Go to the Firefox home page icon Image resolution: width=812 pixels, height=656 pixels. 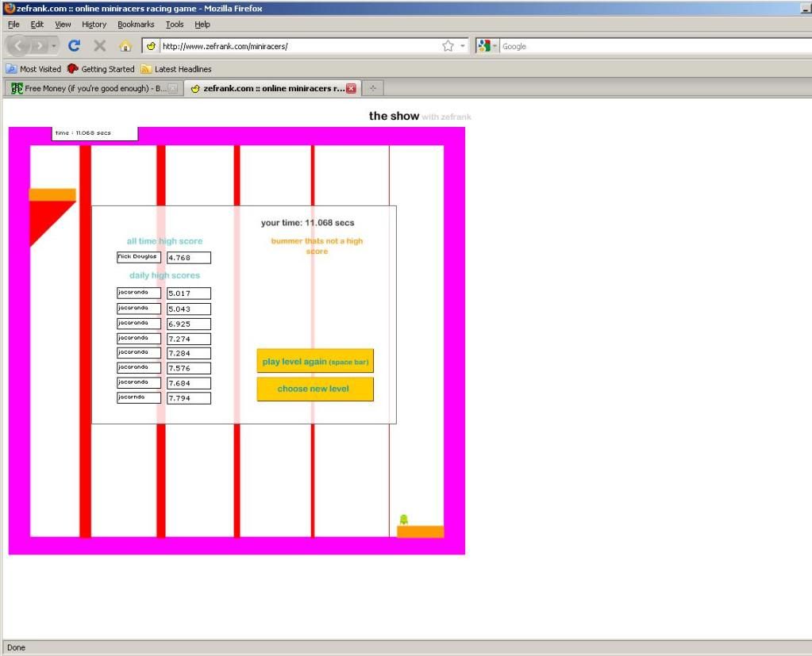click(x=125, y=46)
